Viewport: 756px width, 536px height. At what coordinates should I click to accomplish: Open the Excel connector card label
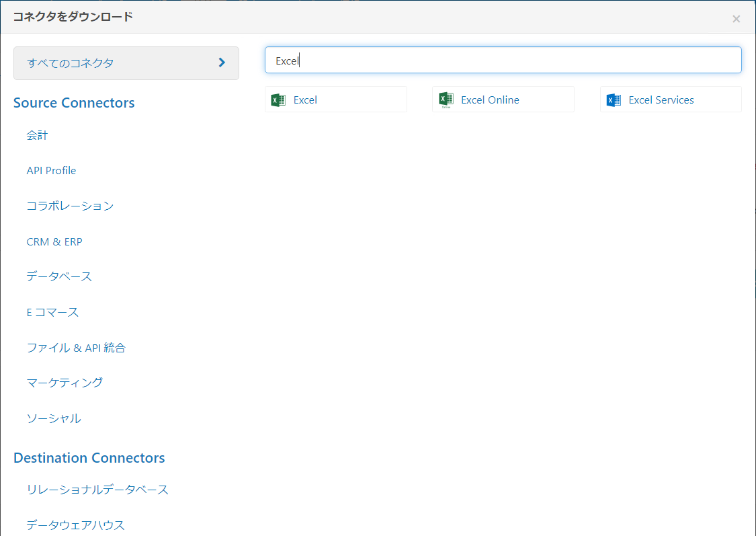(x=305, y=100)
